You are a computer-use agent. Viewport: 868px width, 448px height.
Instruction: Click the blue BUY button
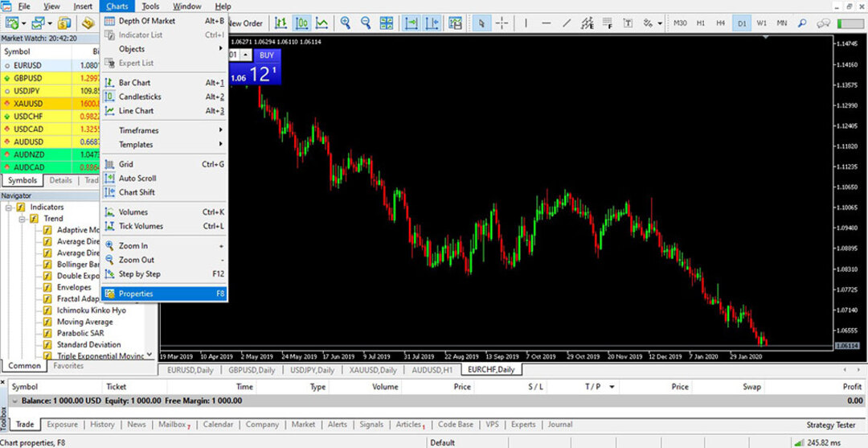[x=266, y=55]
